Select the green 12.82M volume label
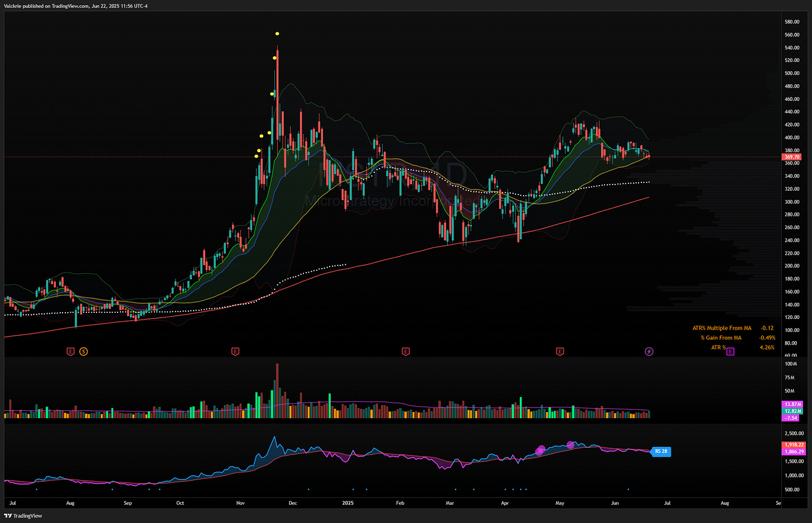This screenshot has height=523, width=812. point(793,411)
